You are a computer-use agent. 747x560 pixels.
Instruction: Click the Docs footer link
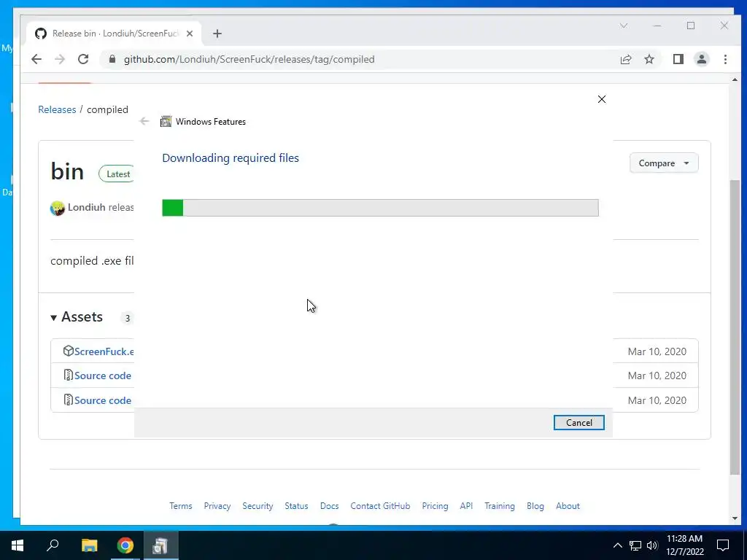(x=329, y=506)
